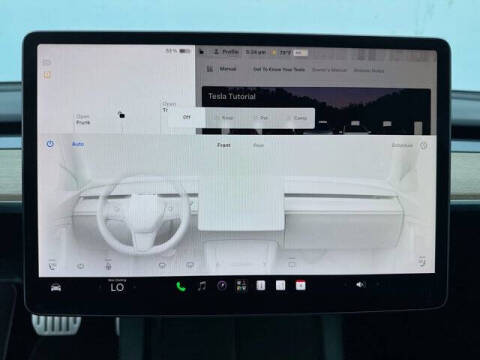Viewport: 480px width, 360px height.
Task: Open the climate Schedule option
Action: coord(402,145)
